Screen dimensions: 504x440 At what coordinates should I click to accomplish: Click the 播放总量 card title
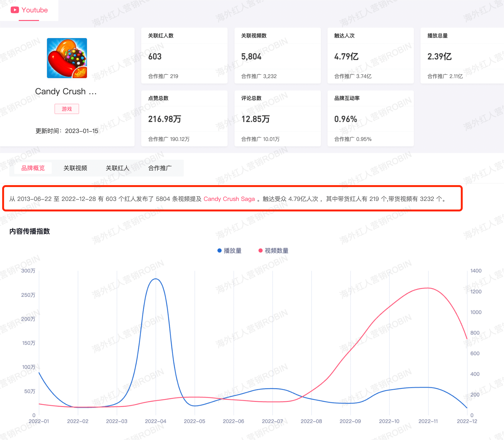[x=438, y=36]
